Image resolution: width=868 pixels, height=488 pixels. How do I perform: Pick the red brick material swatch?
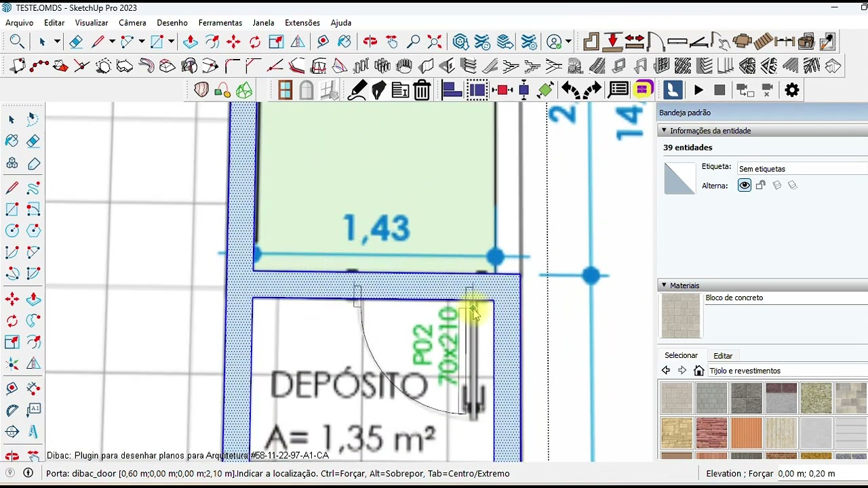tap(711, 433)
